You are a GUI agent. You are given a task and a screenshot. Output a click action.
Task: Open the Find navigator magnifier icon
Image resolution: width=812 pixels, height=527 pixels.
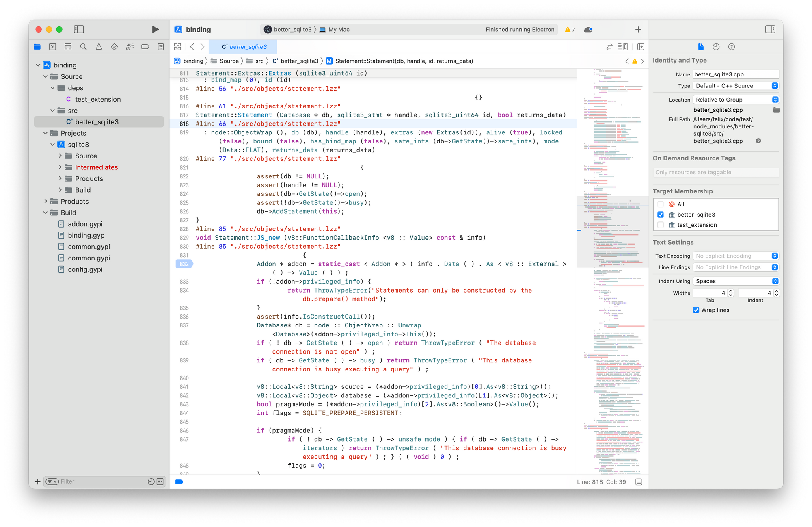[x=83, y=47]
